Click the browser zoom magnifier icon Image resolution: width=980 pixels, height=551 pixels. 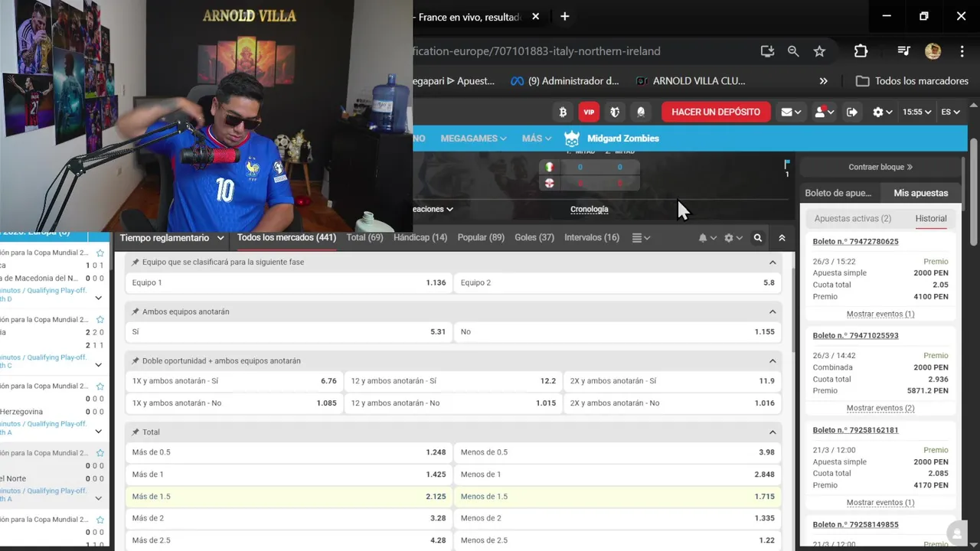pos(793,51)
